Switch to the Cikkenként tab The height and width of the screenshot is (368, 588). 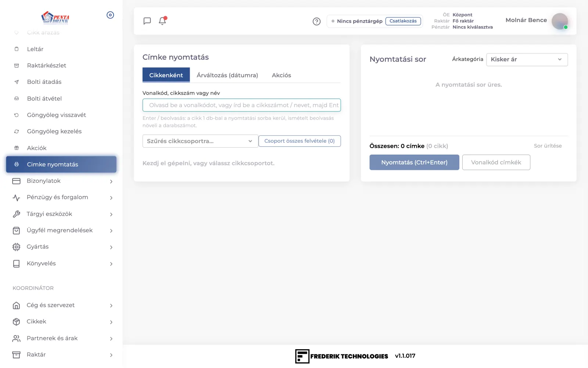point(166,75)
